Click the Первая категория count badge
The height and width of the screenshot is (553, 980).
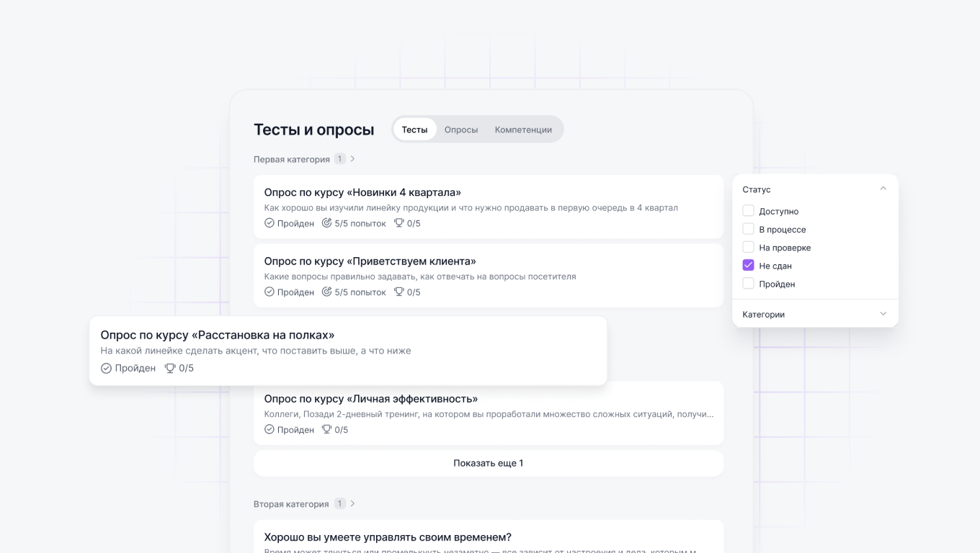click(x=340, y=159)
